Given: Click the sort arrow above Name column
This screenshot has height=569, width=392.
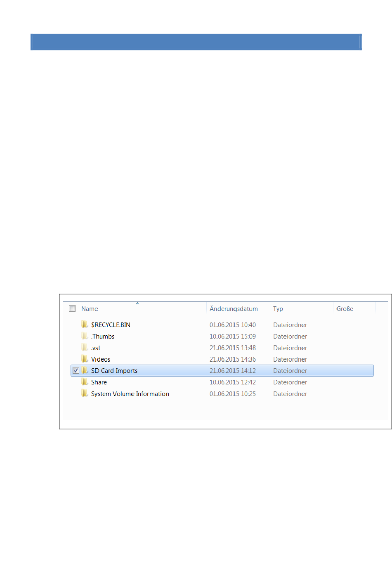Looking at the screenshot, I should click(137, 303).
